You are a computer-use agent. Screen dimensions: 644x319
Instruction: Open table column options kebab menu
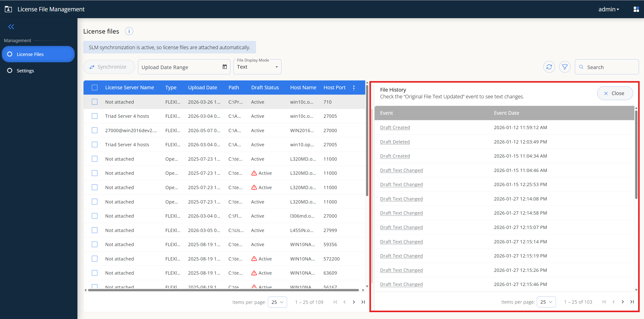click(x=354, y=88)
